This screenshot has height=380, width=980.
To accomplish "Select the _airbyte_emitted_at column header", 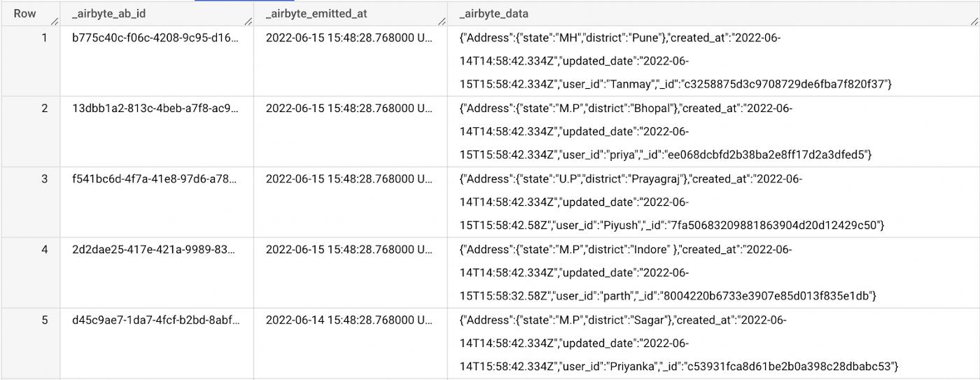I will [x=316, y=13].
